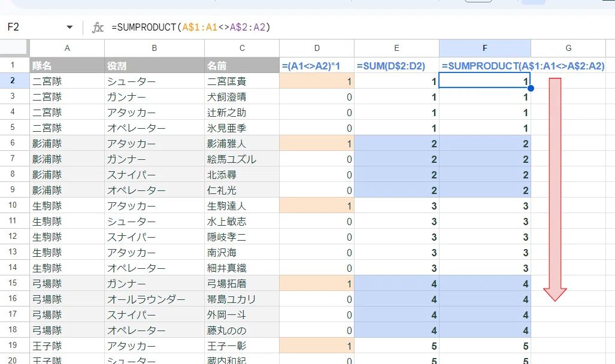Click cell F10 value 3
Screen dimensions: 615x364
[485, 206]
